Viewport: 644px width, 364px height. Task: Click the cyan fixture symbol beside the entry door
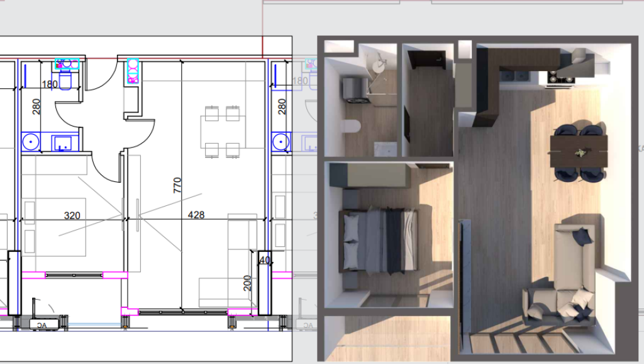tap(133, 71)
